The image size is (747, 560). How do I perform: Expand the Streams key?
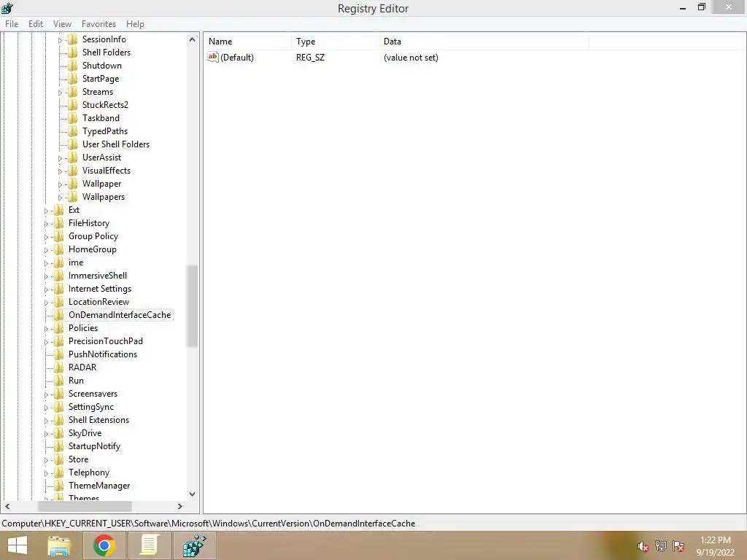60,93
